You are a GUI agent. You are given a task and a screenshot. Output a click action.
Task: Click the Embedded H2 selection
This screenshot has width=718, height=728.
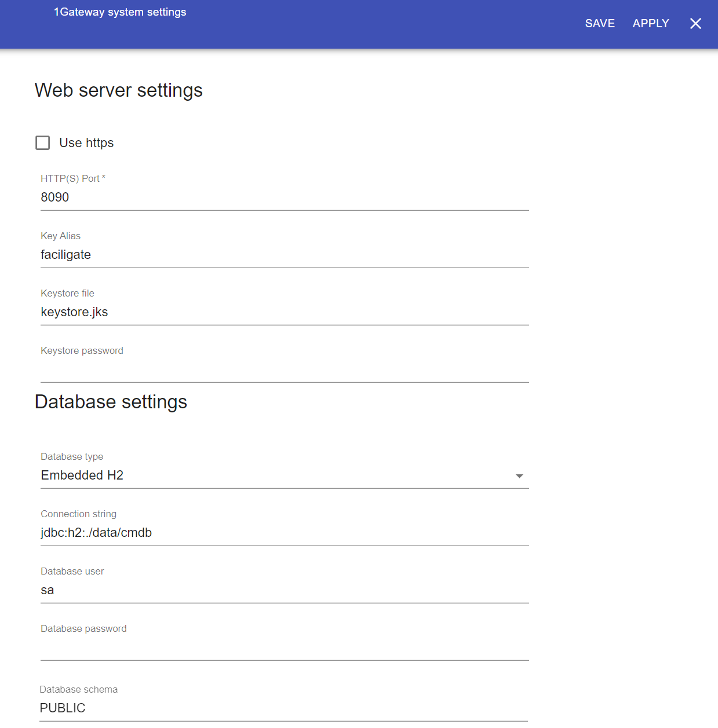coord(82,475)
